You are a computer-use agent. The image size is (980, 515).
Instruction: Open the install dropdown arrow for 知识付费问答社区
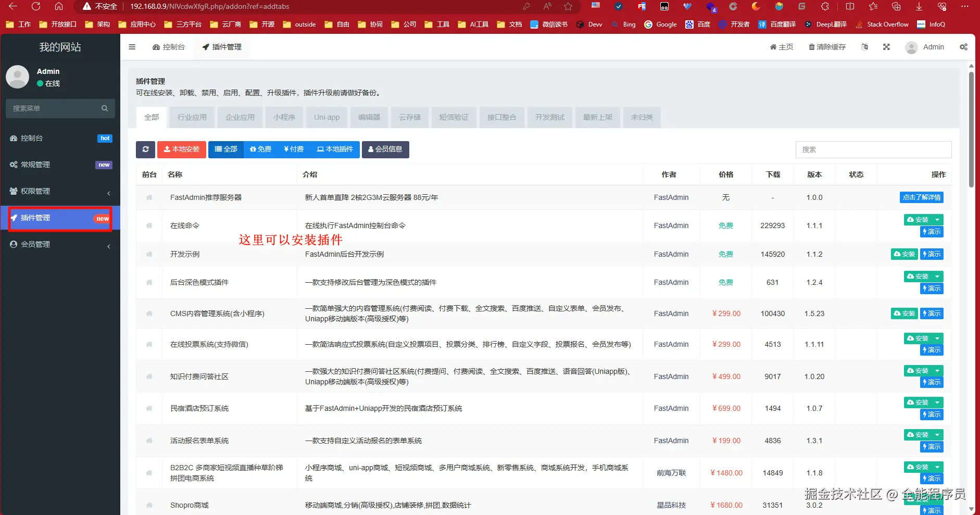(x=937, y=371)
